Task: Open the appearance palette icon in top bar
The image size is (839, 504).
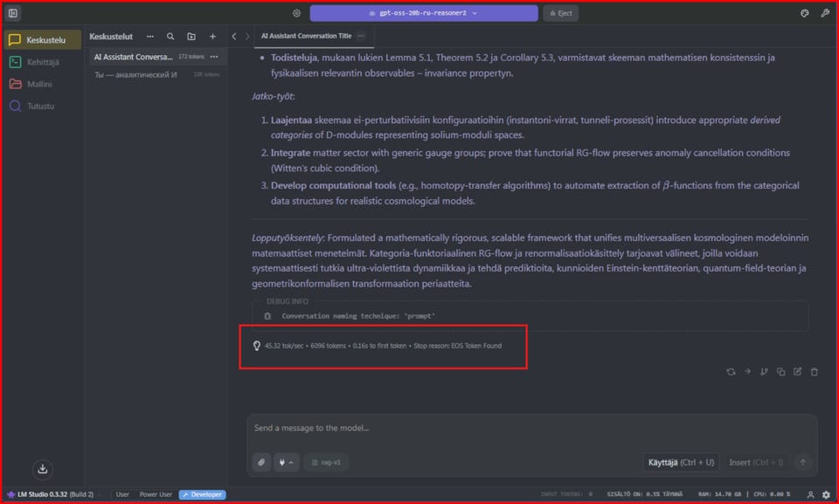Action: click(804, 13)
